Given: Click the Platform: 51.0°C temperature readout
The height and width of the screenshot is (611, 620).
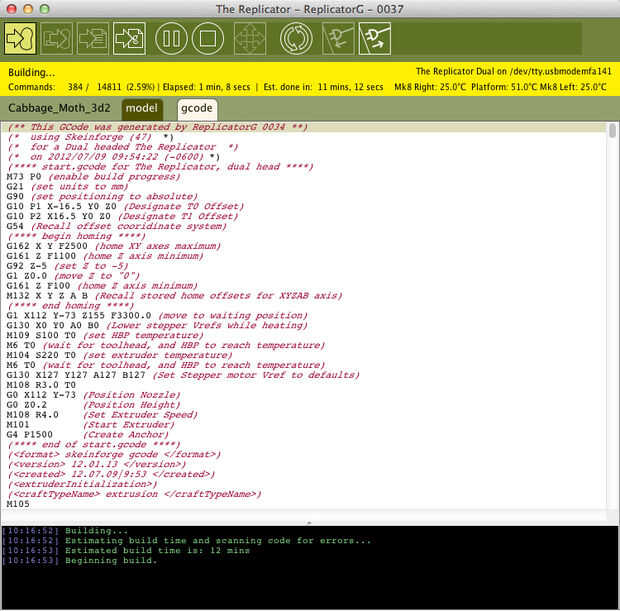Looking at the screenshot, I should [x=504, y=87].
